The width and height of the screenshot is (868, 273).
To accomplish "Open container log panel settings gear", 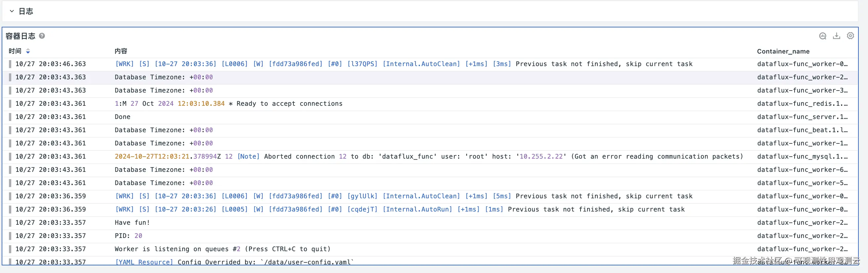I will (x=850, y=36).
